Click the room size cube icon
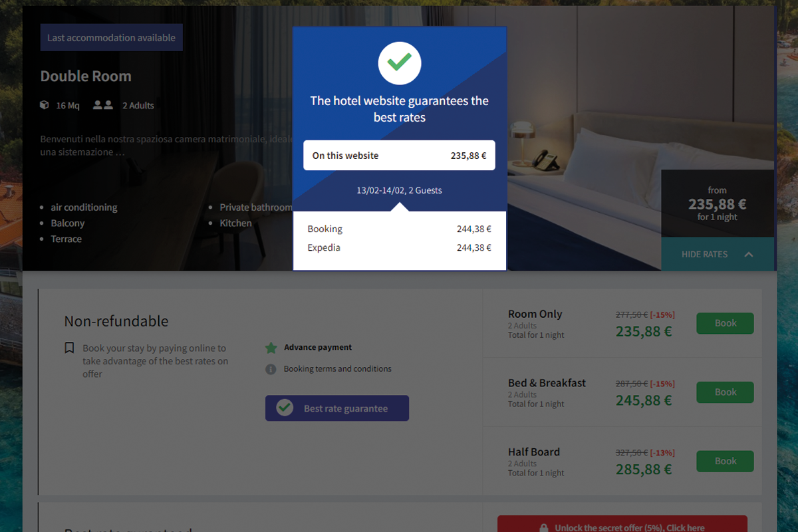Image resolution: width=798 pixels, height=532 pixels. pyautogui.click(x=45, y=105)
